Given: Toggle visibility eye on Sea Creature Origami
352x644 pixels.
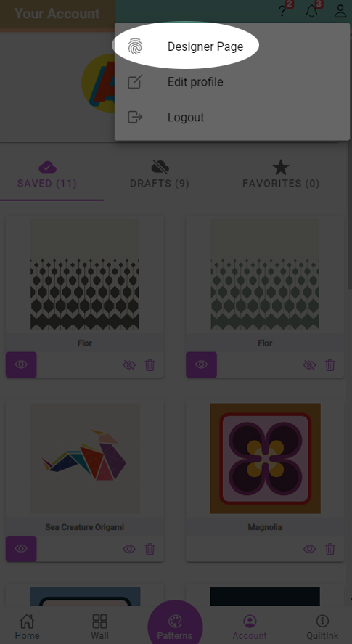Looking at the screenshot, I should point(129,549).
